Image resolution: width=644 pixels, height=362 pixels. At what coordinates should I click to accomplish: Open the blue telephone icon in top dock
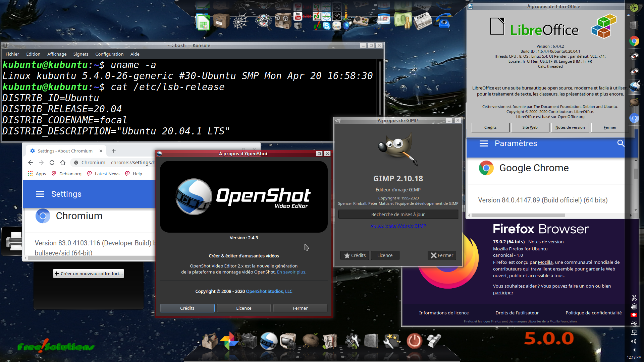coord(443,21)
